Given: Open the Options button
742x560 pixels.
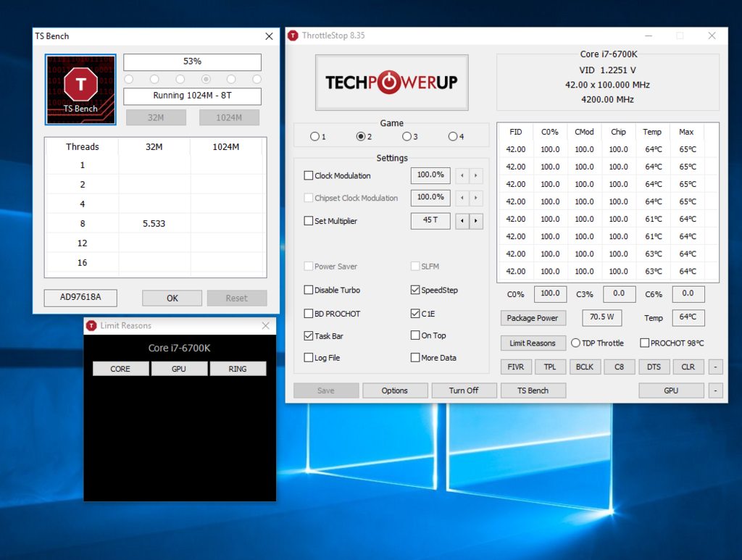Looking at the screenshot, I should [395, 390].
